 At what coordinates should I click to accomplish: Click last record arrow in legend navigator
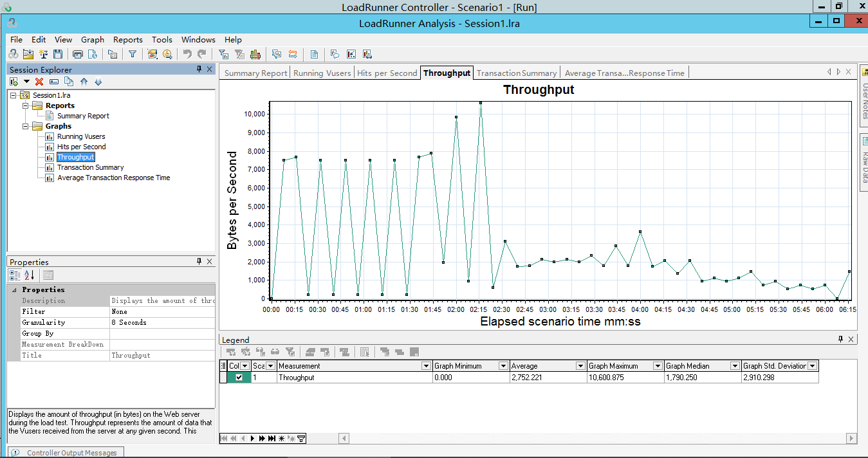(272, 439)
